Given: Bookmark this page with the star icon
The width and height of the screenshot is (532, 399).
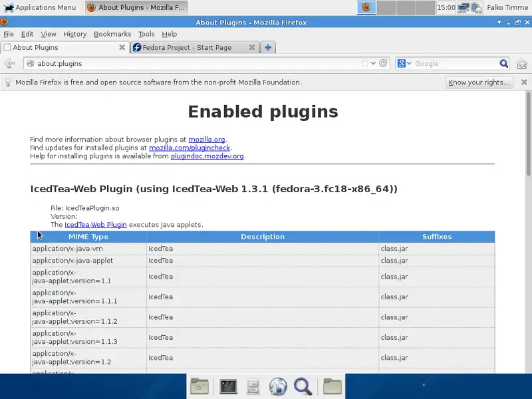Looking at the screenshot, I should [x=364, y=63].
